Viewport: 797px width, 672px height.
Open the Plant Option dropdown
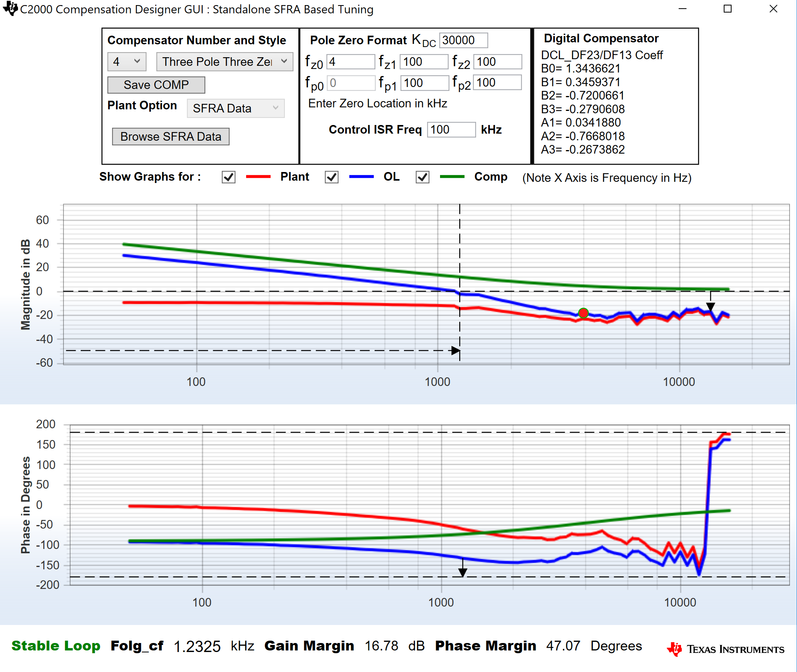tap(236, 108)
